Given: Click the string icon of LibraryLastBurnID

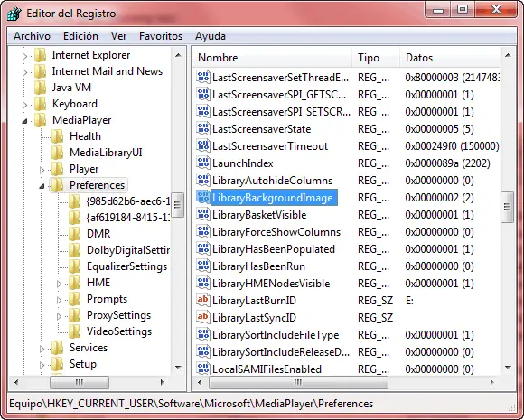Looking at the screenshot, I should coord(203,300).
